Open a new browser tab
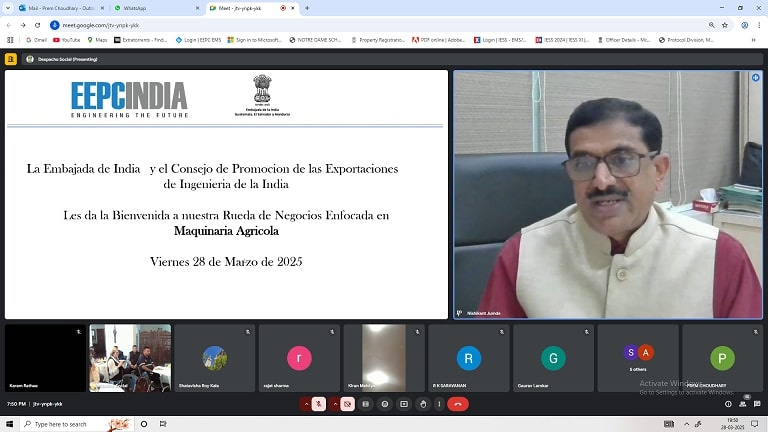Viewport: 768px width, 432px height. (307, 8)
